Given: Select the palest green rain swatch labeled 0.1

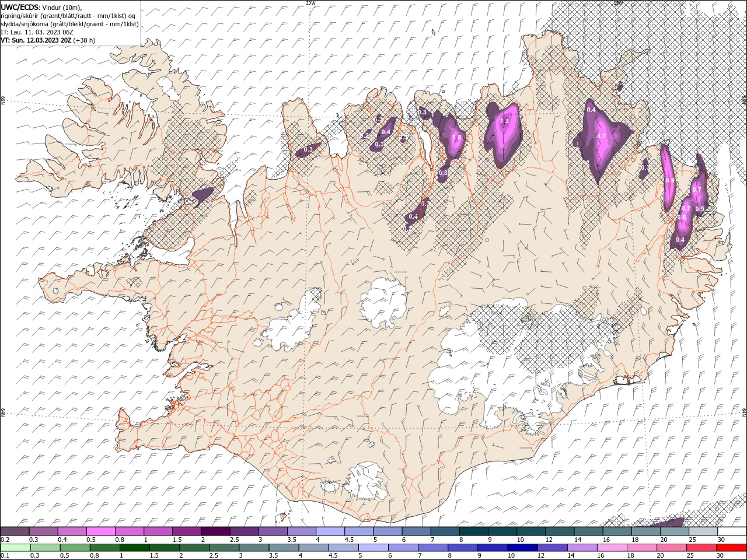Looking at the screenshot, I should tap(15, 548).
